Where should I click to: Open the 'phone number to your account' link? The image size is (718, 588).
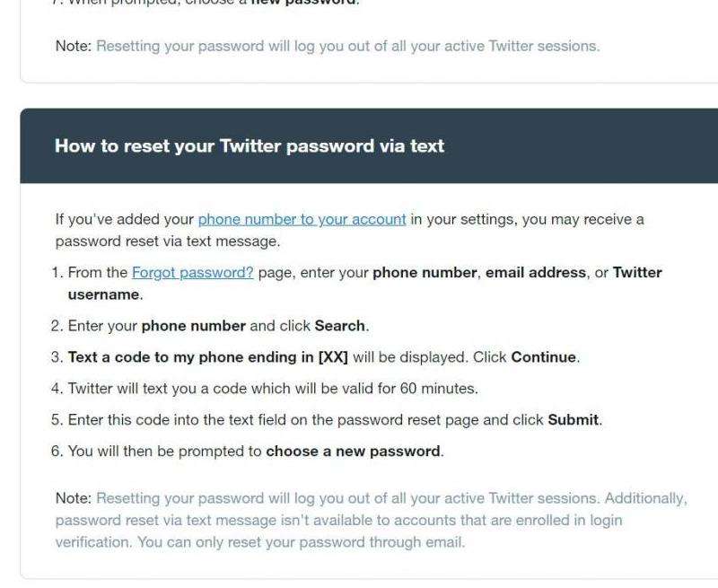302,219
